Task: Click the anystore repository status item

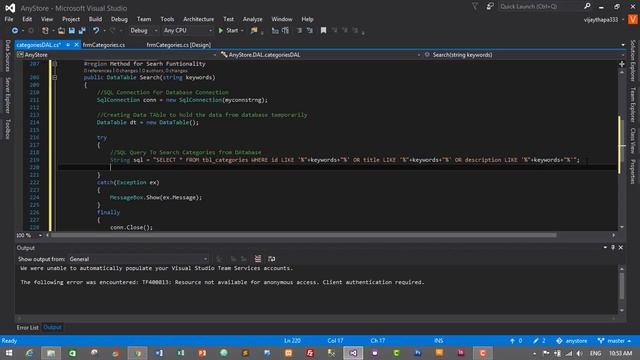Action: click(x=571, y=341)
